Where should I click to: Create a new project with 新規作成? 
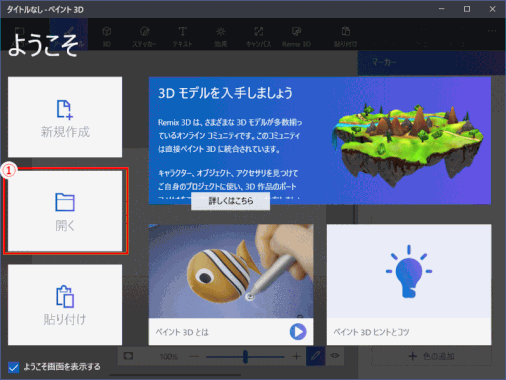65,117
